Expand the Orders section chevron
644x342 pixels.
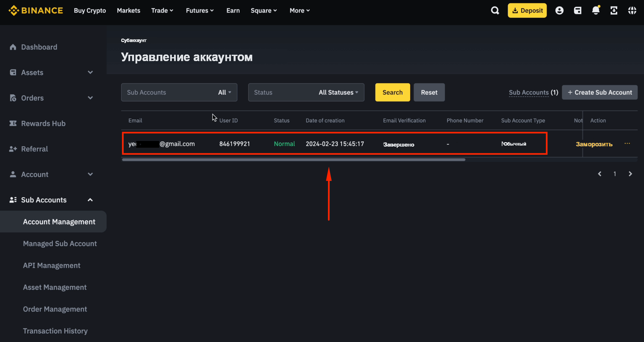pos(90,98)
